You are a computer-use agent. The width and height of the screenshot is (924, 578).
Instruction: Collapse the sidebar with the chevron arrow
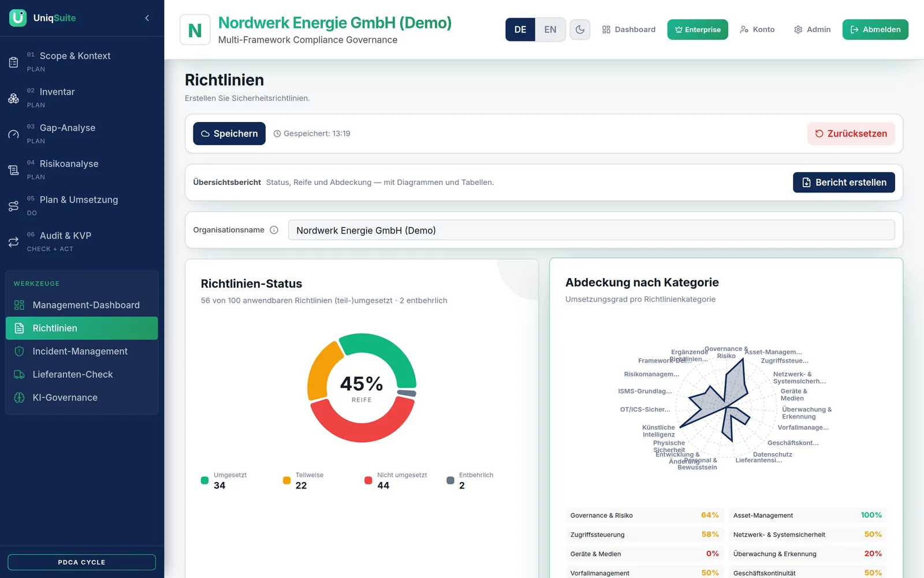tap(147, 18)
